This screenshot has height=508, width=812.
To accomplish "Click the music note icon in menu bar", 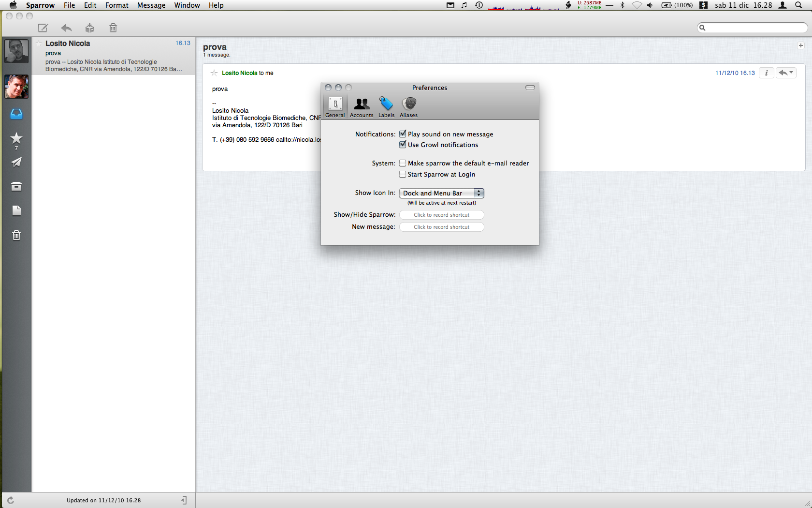I will pyautogui.click(x=464, y=5).
